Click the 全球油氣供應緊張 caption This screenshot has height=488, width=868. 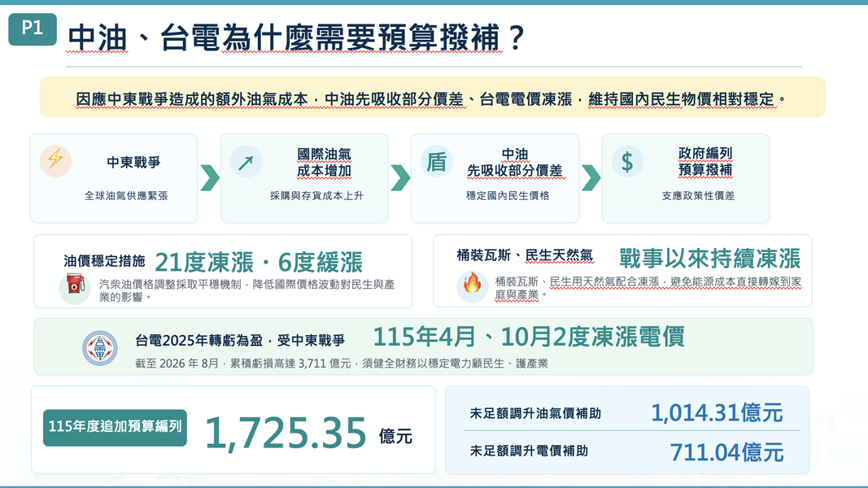126,195
